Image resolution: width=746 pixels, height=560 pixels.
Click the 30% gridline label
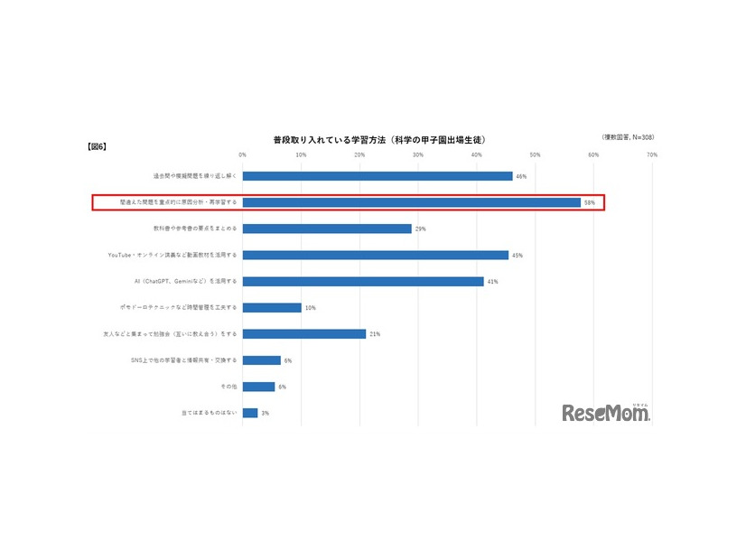(419, 154)
